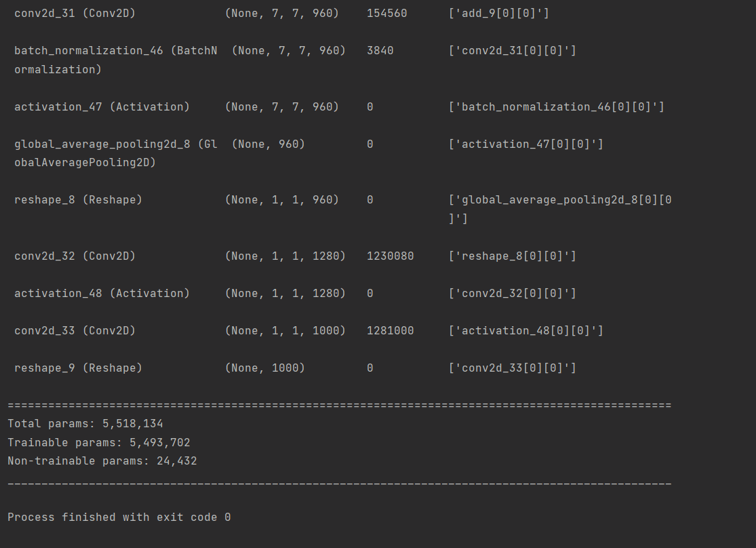Click the output shape (None, 1000)
Image resolution: width=756 pixels, height=548 pixels.
click(264, 368)
